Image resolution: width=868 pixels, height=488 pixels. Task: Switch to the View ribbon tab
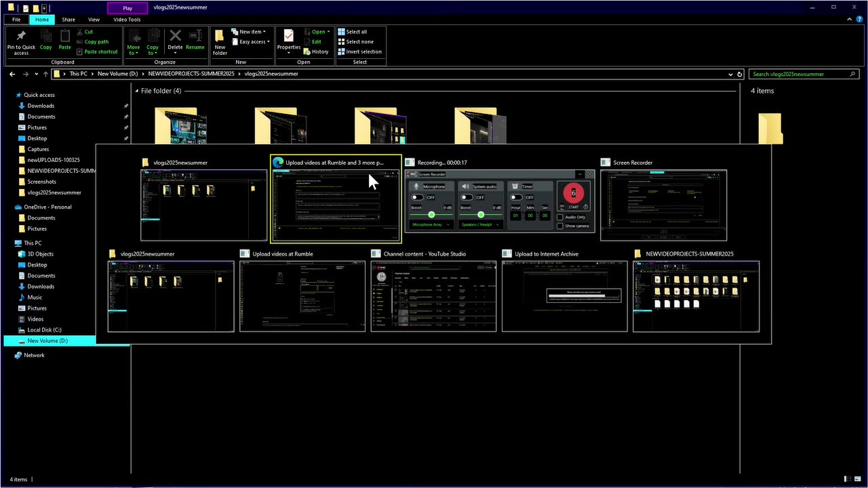coord(94,20)
